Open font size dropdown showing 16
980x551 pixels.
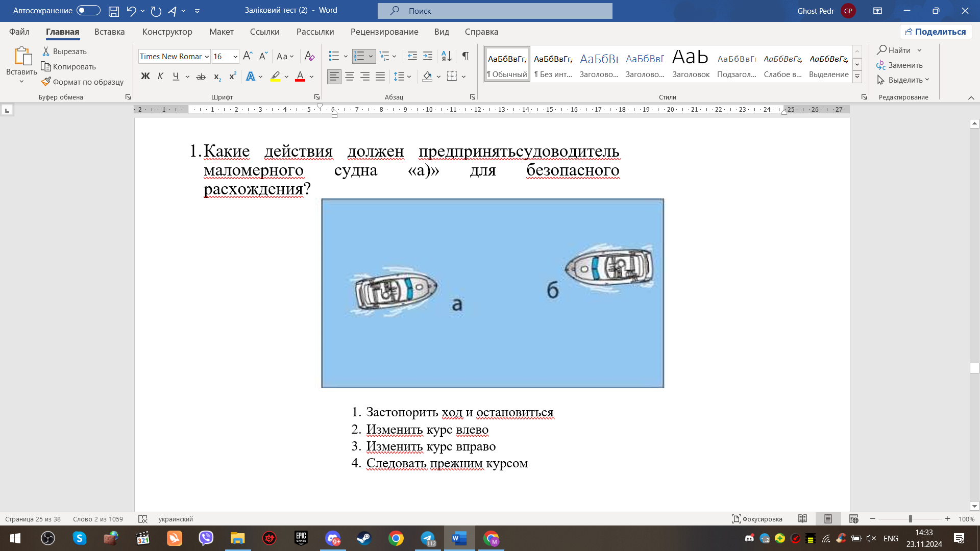click(x=235, y=56)
